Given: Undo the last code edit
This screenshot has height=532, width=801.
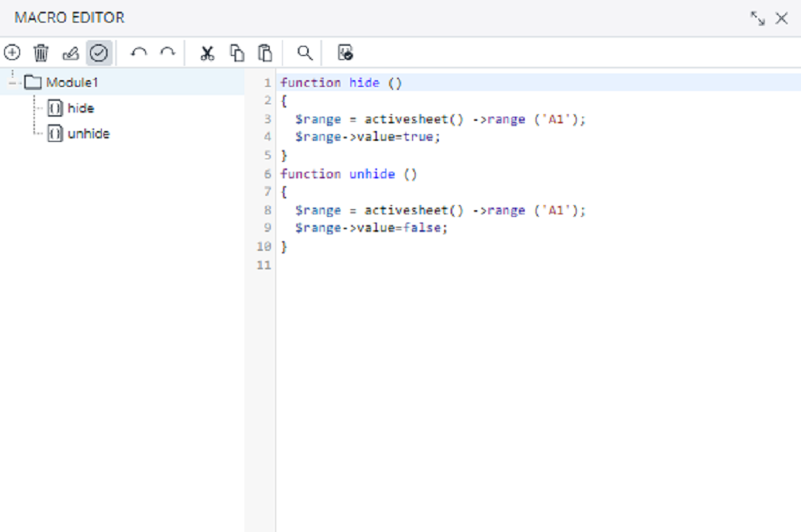Looking at the screenshot, I should (139, 53).
